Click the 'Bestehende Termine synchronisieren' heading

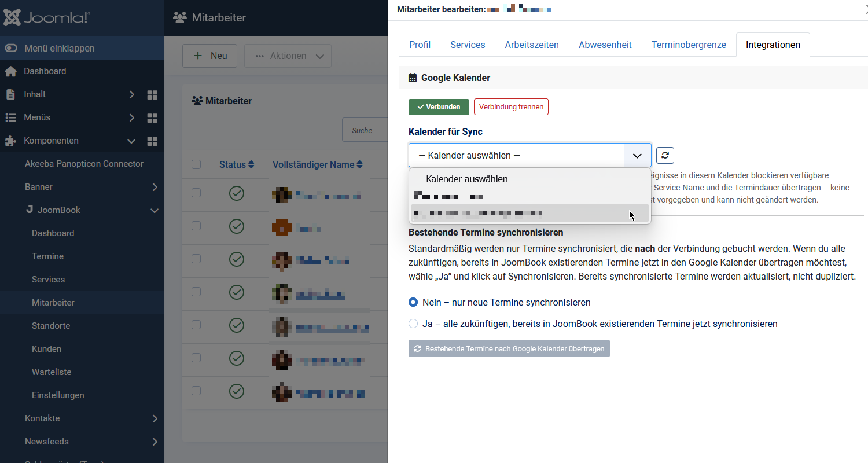486,233
